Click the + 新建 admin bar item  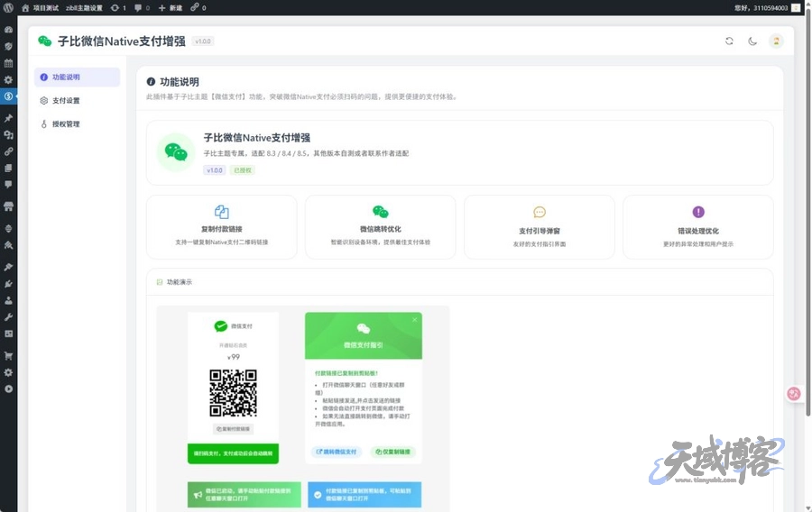(171, 8)
